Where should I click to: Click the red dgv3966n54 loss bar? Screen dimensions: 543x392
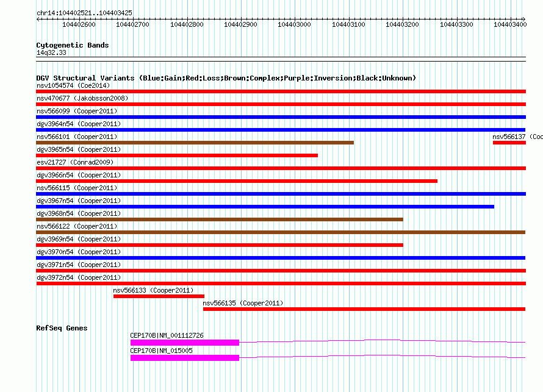pos(237,181)
